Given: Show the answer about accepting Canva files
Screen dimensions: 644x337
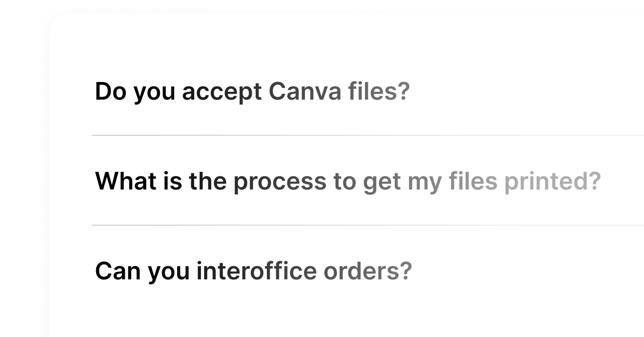Looking at the screenshot, I should [x=252, y=91].
